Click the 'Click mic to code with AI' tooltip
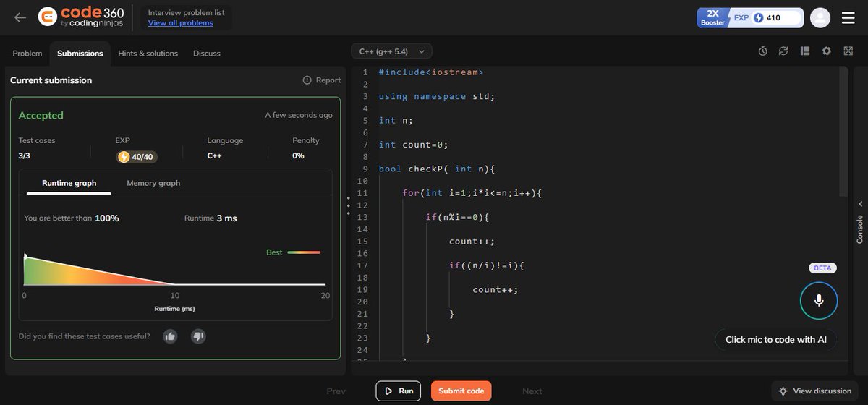Image resolution: width=868 pixels, height=405 pixels. click(776, 339)
